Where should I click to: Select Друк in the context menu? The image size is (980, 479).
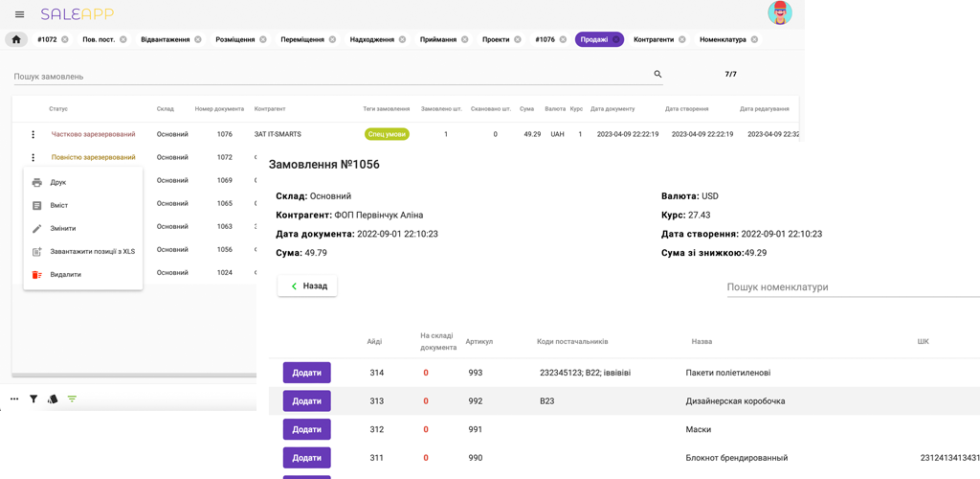82,183
